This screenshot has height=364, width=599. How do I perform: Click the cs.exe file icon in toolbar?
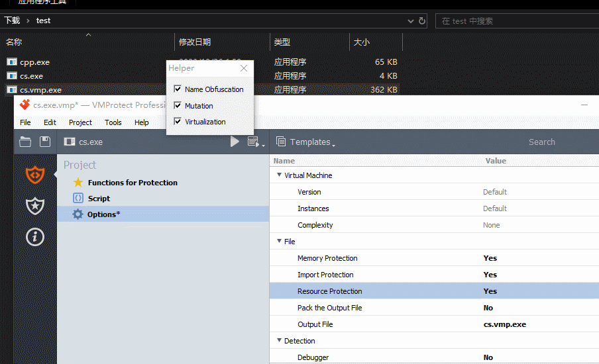tap(70, 142)
